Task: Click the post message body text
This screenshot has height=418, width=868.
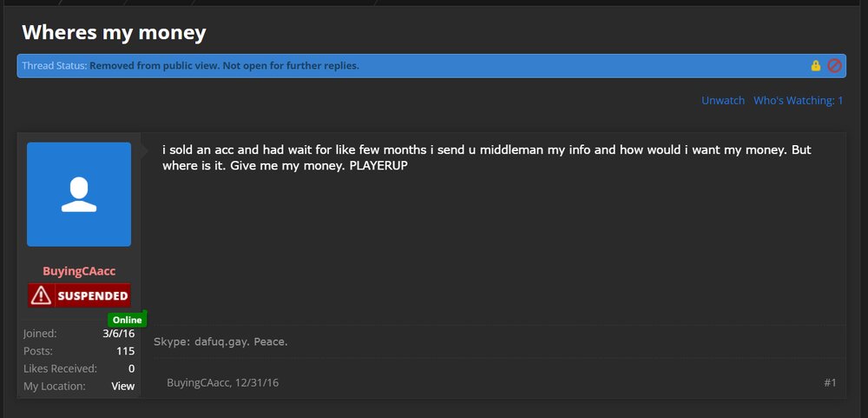Action: point(487,157)
